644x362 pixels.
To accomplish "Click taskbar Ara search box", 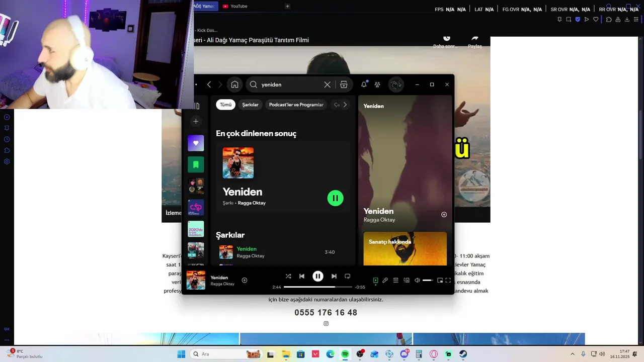I will [x=226, y=354].
